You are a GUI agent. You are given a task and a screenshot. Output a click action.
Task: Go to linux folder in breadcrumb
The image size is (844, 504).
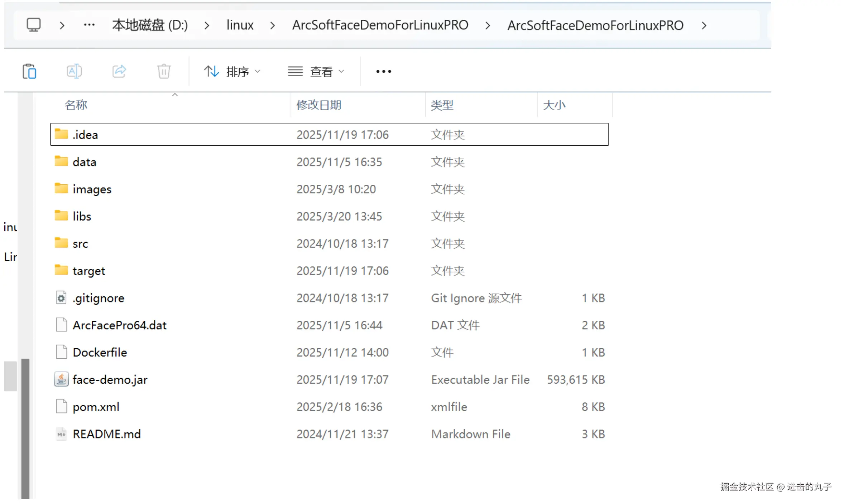click(x=240, y=25)
